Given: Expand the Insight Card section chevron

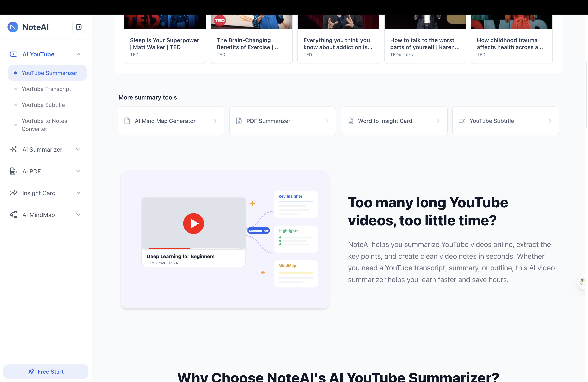Looking at the screenshot, I should tap(78, 193).
